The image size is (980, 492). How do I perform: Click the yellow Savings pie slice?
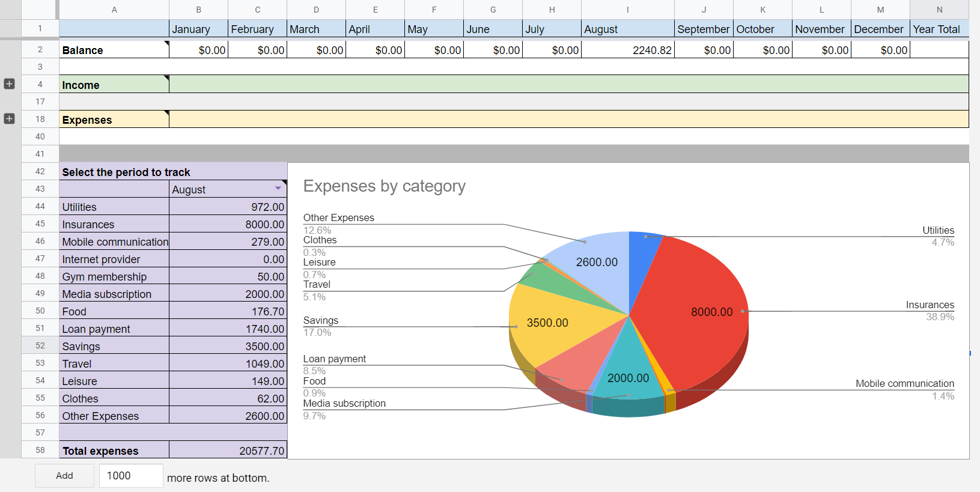(x=553, y=336)
